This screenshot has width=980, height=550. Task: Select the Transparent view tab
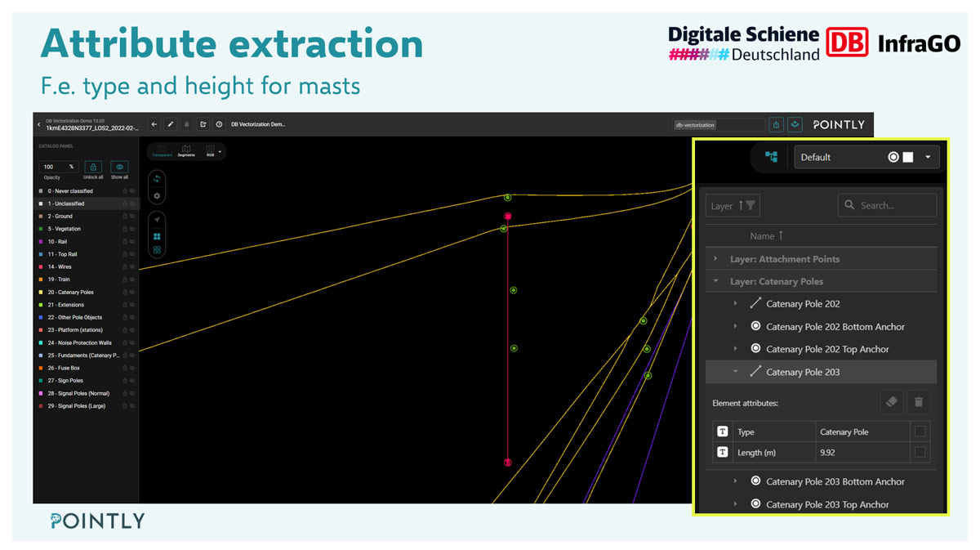click(163, 153)
